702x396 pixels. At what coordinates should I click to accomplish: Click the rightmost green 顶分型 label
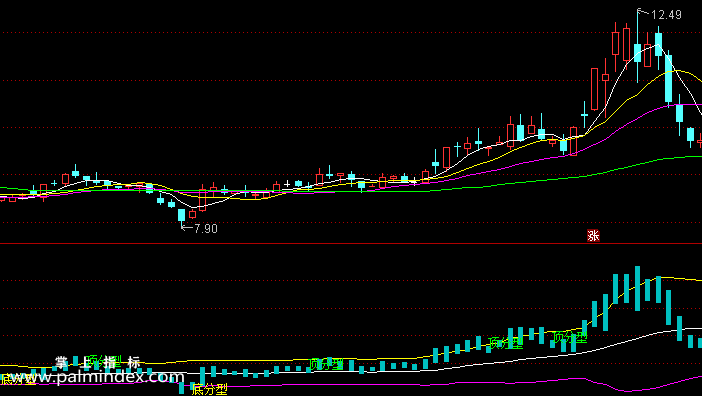pyautogui.click(x=569, y=337)
